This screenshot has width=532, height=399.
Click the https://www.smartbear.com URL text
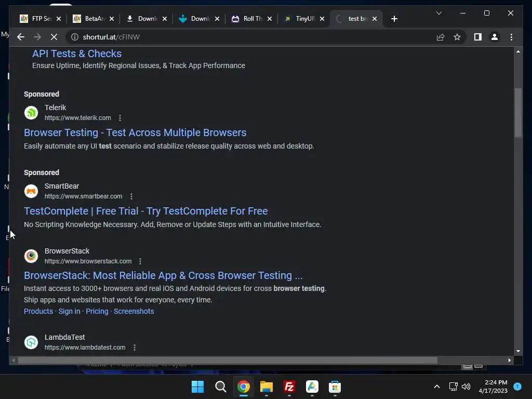tap(84, 196)
